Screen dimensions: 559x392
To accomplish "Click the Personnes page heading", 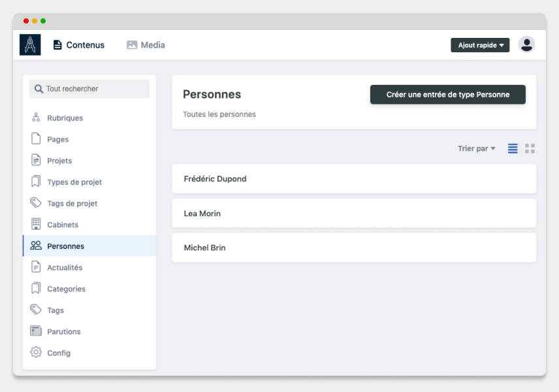I will [x=212, y=94].
